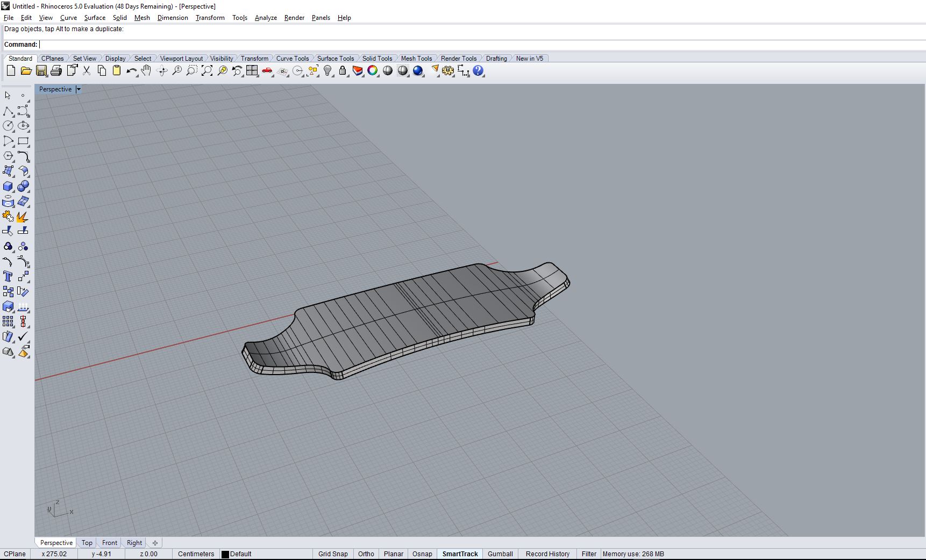Image resolution: width=926 pixels, height=560 pixels.
Task: Toggle Record History in status bar
Action: (x=547, y=554)
